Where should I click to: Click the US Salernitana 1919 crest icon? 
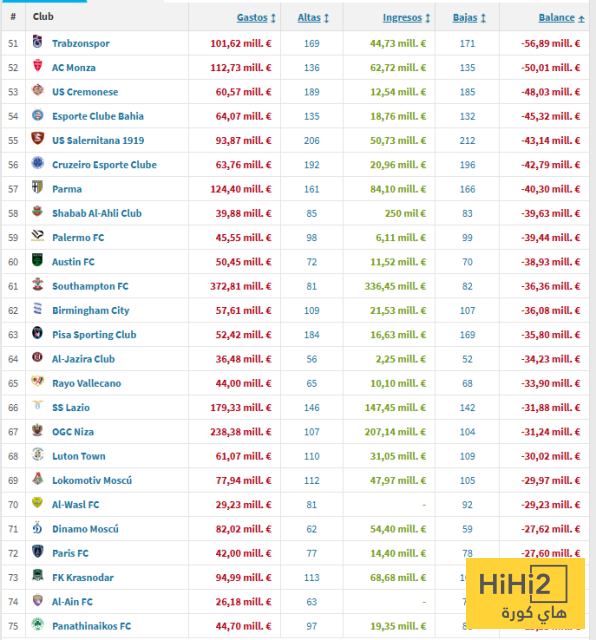point(38,138)
